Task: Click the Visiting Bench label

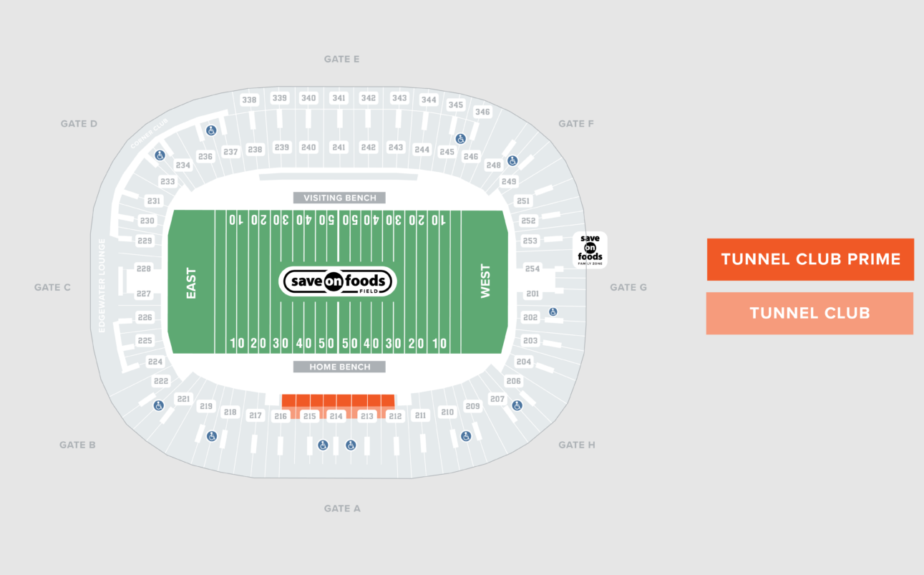Action: coord(339,198)
